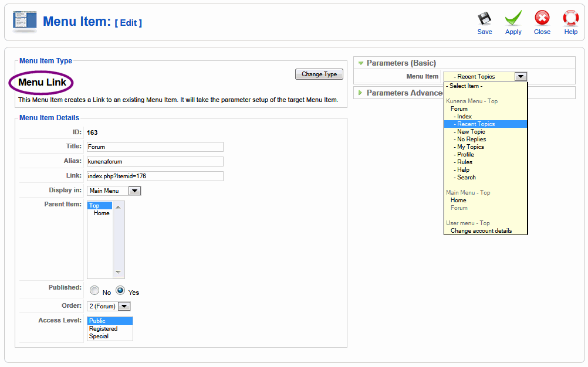Expand the Parameters Advanced panel
This screenshot has height=367, width=588.
[361, 93]
